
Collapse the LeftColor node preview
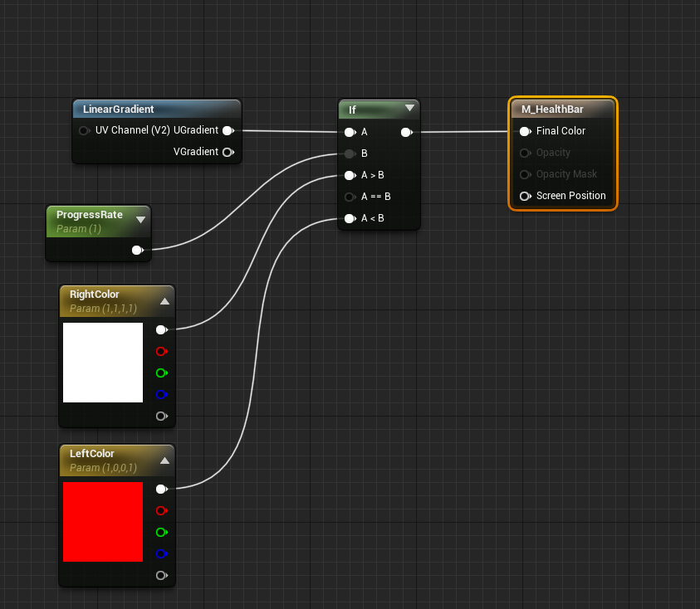pos(164,460)
